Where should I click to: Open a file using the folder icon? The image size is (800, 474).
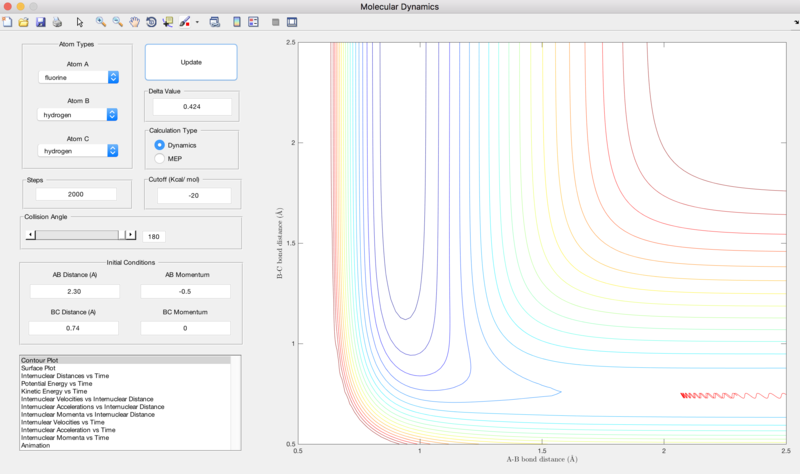(23, 21)
